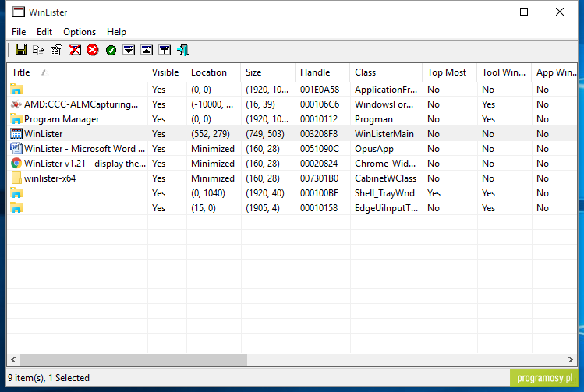
Task: Click handle value 001E0A58
Action: pos(320,90)
